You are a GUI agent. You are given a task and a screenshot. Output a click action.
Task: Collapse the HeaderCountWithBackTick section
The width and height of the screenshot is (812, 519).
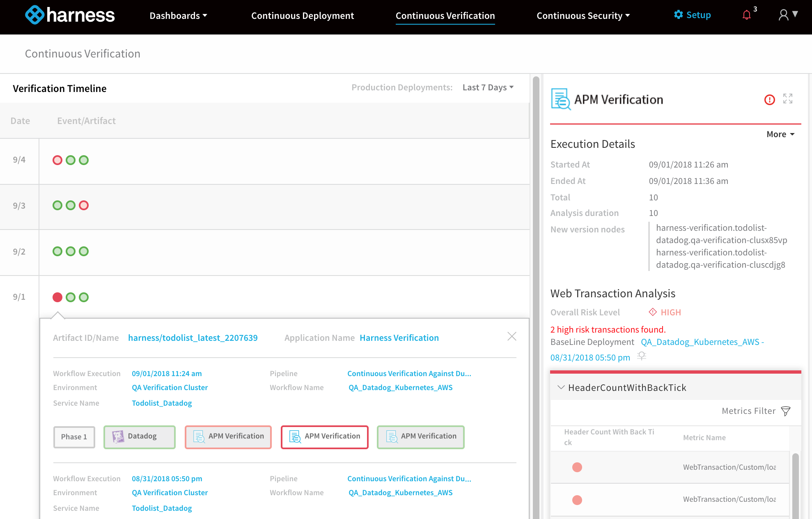[x=561, y=387]
